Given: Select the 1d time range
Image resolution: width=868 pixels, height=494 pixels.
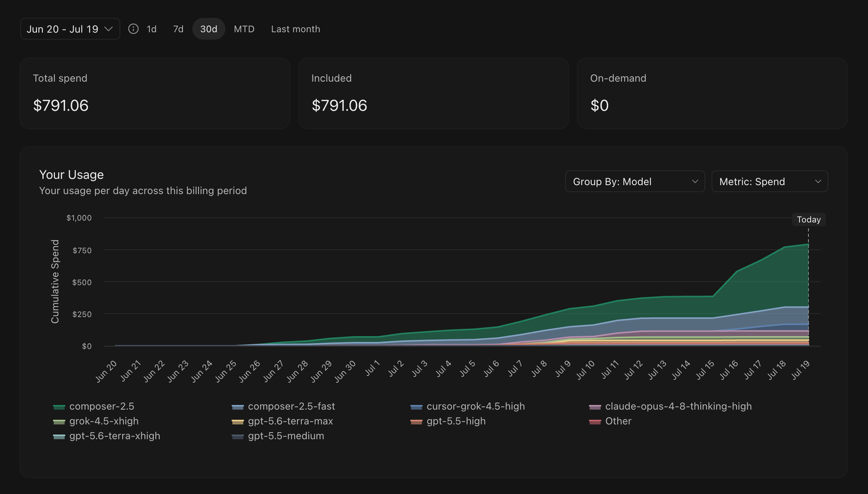Looking at the screenshot, I should point(151,29).
